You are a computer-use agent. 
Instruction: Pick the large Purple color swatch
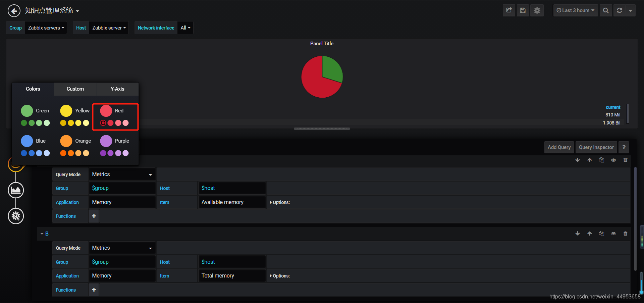106,141
